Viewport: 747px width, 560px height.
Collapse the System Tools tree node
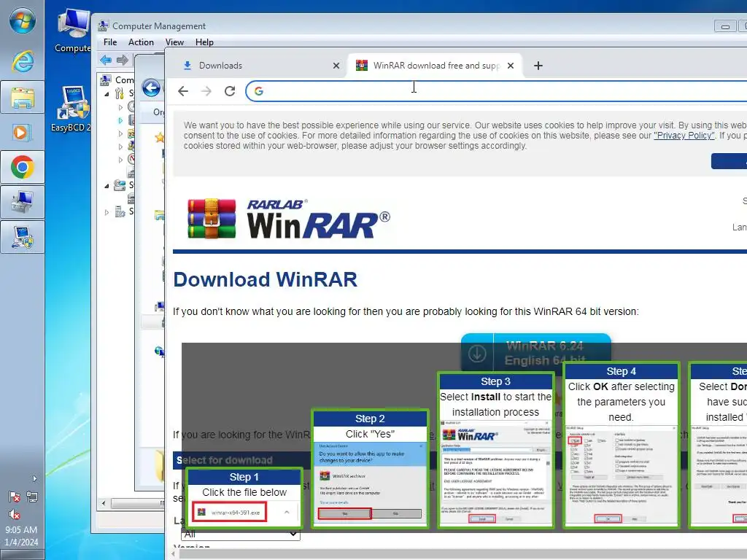107,94
